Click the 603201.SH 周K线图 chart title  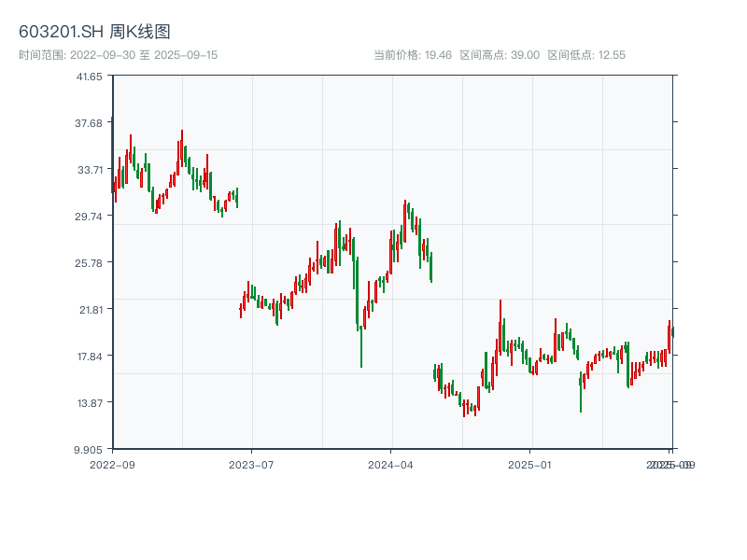94,32
